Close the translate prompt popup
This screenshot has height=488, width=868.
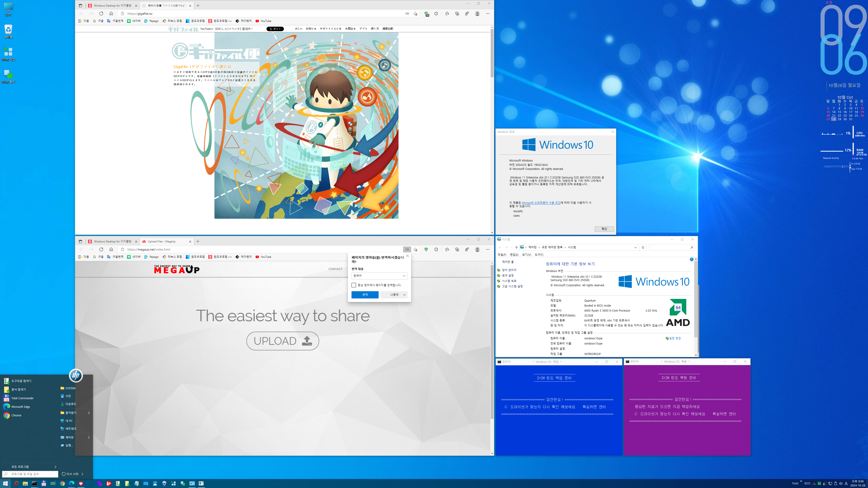click(x=407, y=256)
